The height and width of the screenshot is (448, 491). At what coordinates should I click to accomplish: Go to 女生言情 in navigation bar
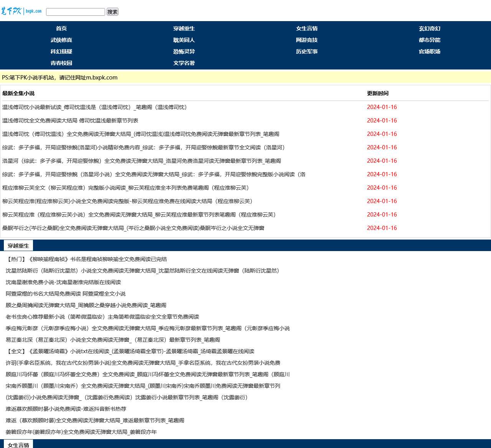coord(307,28)
